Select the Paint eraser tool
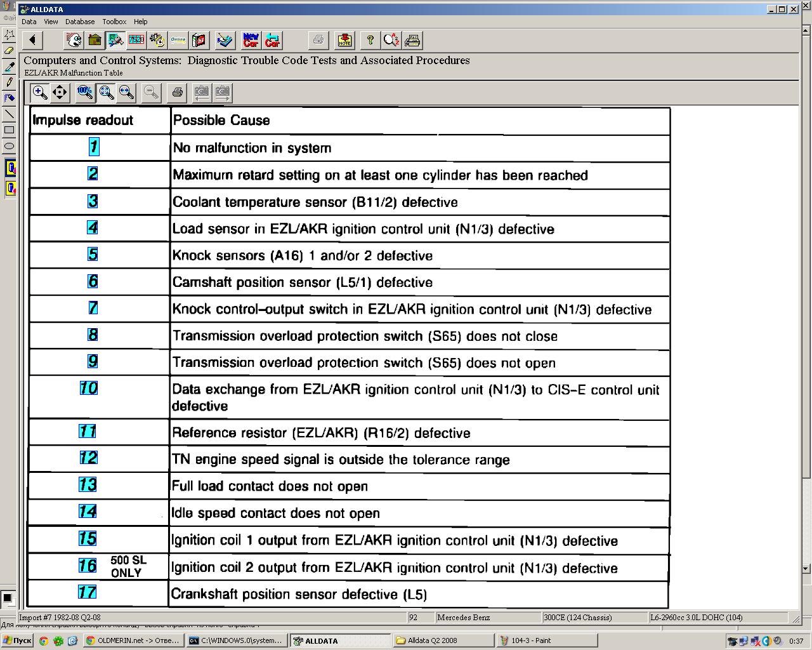The image size is (812, 650). (9, 50)
